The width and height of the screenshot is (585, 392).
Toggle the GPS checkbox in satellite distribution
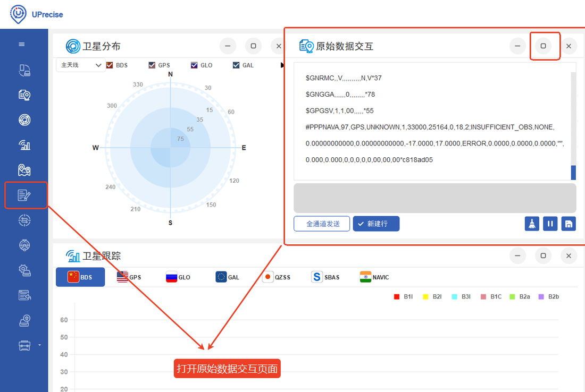[152, 65]
